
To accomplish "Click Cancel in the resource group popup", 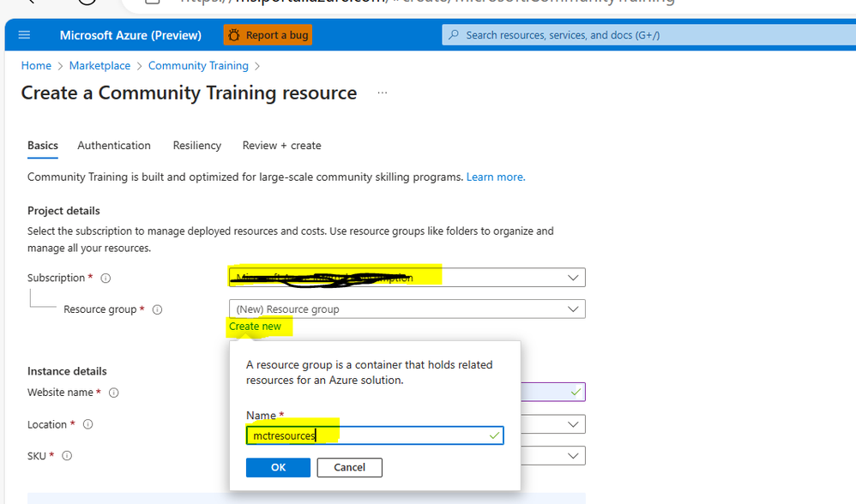I will pos(349,467).
